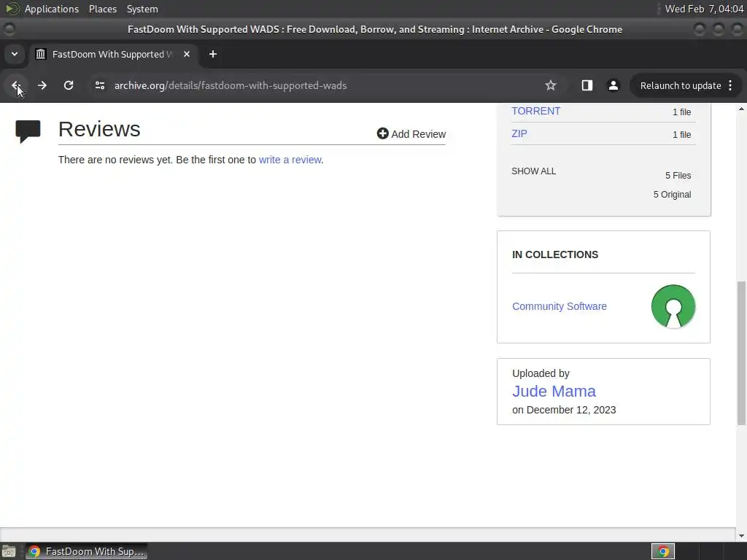Open the System menu
747x560 pixels.
point(142,9)
